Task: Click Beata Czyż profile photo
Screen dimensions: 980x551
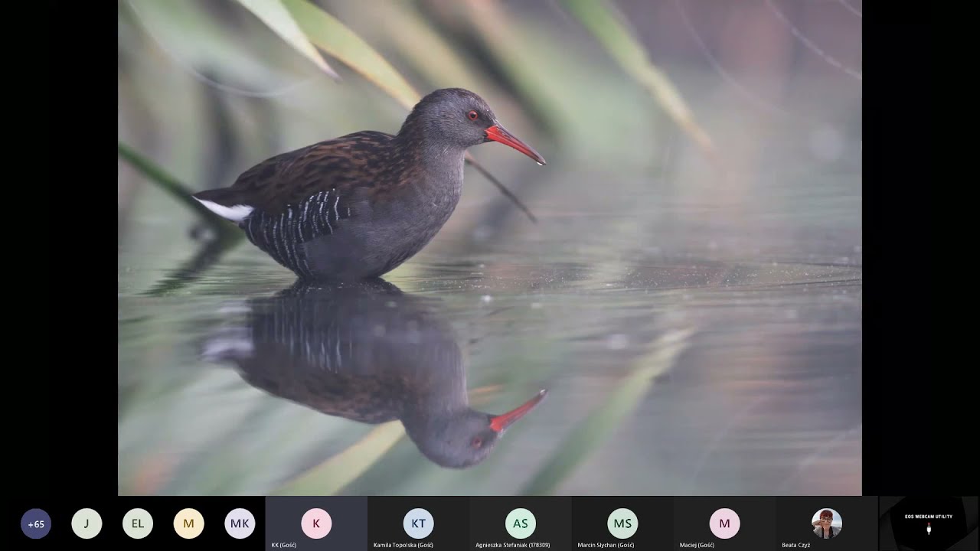Action: coord(827,523)
